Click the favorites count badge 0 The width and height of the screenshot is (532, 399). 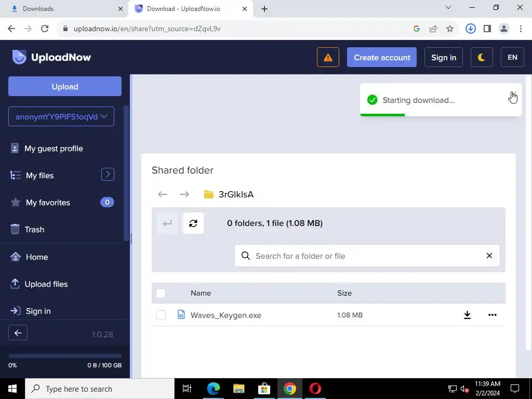107,202
